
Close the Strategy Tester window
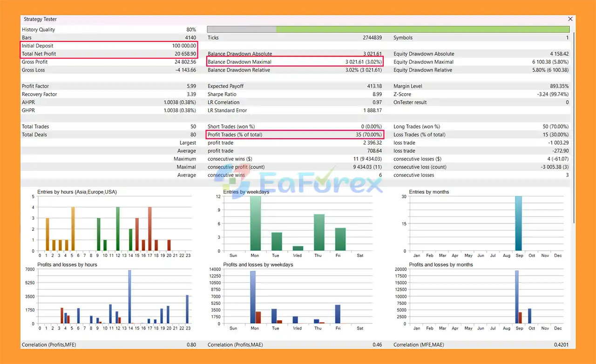[x=570, y=19]
